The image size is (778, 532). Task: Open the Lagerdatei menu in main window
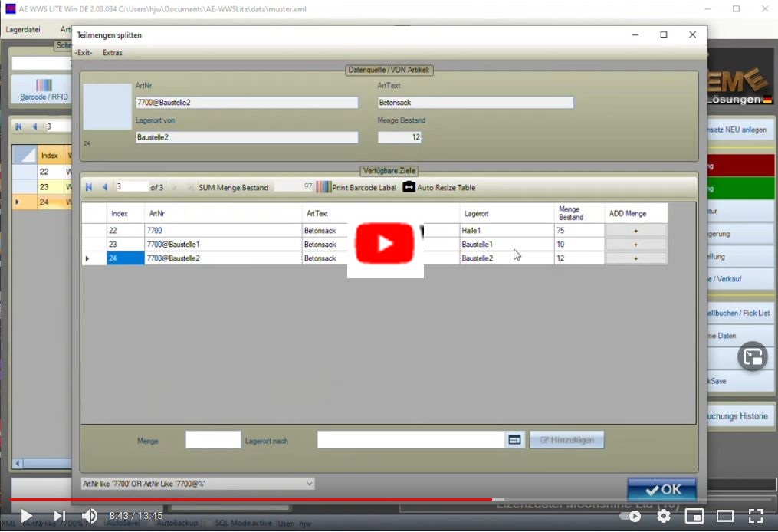[23, 29]
